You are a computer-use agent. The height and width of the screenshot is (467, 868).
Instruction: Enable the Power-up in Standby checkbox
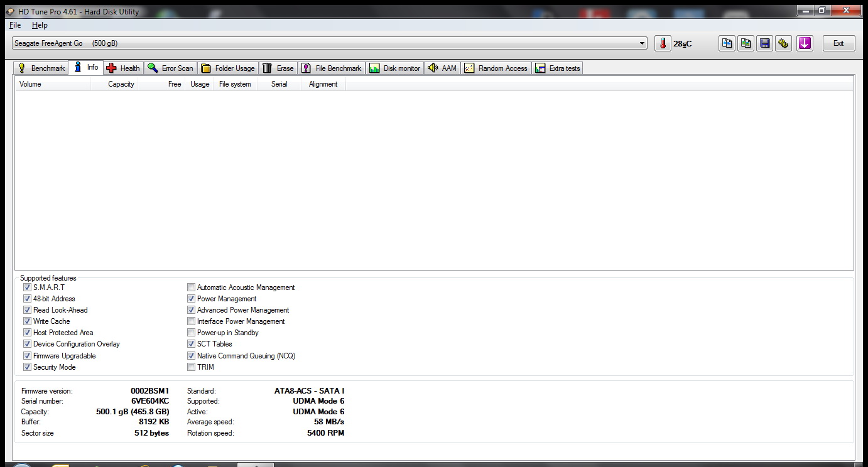click(192, 333)
